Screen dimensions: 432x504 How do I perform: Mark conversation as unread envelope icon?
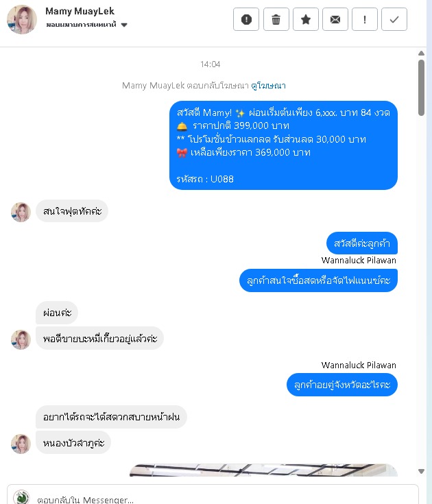pos(335,20)
